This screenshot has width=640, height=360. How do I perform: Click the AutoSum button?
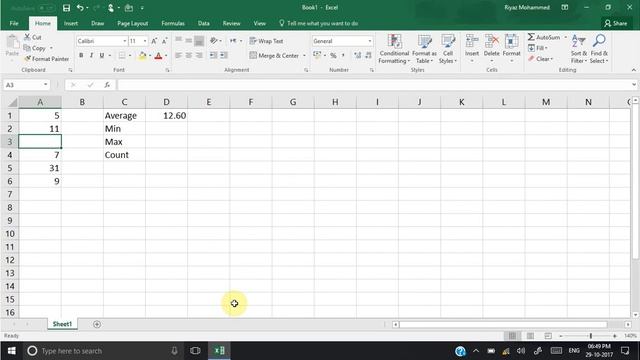(x=544, y=37)
